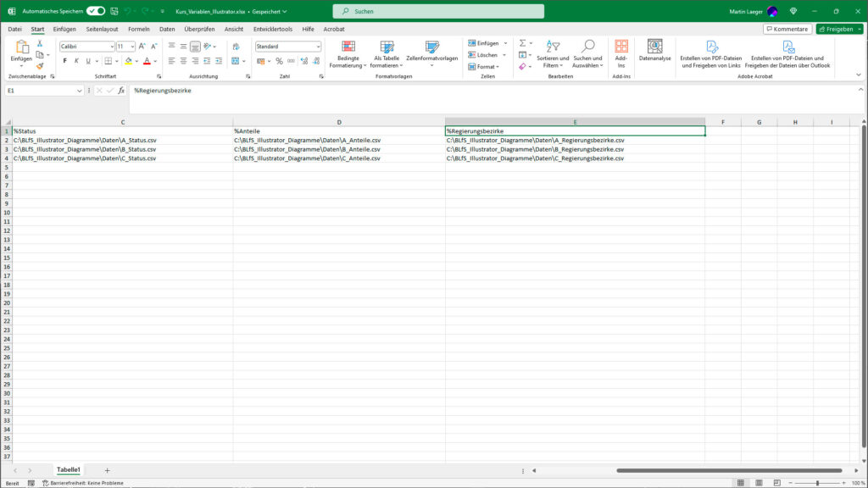Toggle left text alignment

pos(171,61)
